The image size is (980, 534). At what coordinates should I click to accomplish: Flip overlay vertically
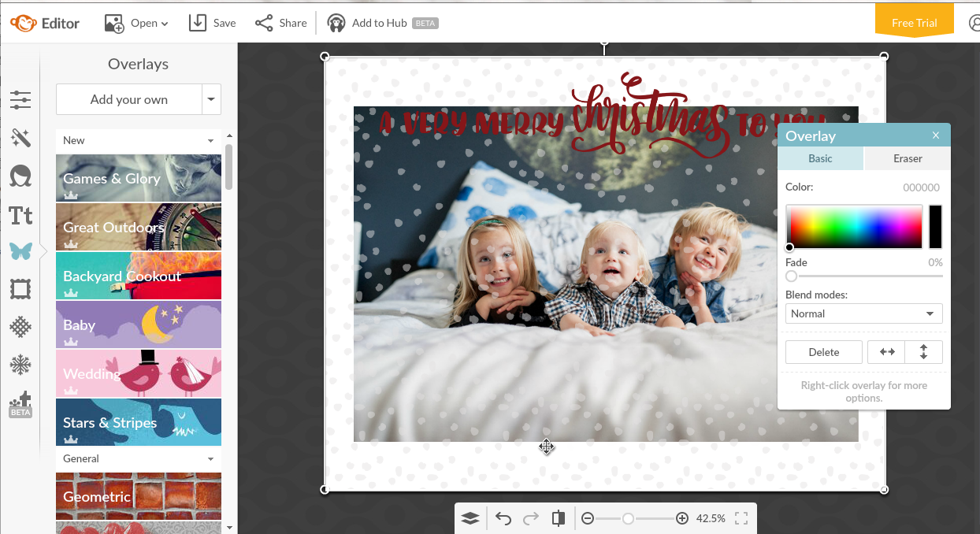pos(924,352)
